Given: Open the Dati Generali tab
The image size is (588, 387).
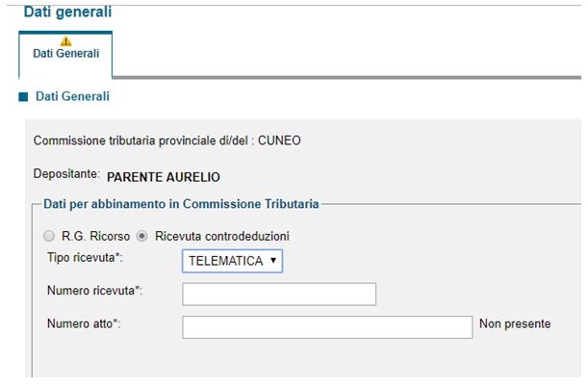Looking at the screenshot, I should (65, 54).
